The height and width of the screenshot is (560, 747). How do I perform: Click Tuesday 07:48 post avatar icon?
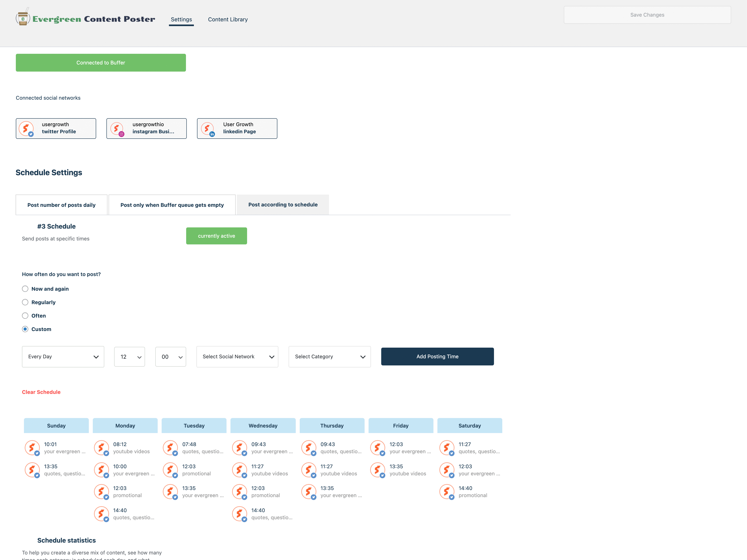point(170,448)
